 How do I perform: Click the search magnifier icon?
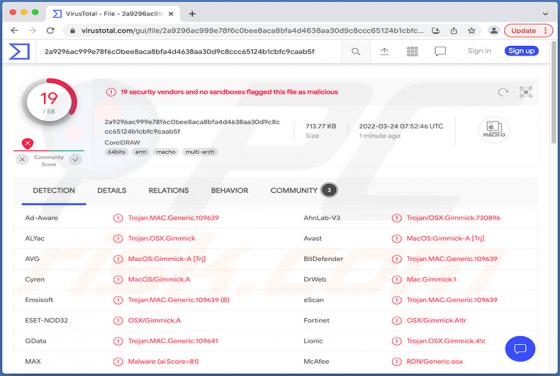click(356, 51)
